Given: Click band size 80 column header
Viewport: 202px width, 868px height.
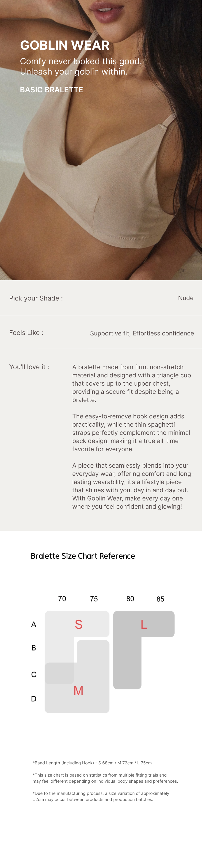Looking at the screenshot, I should 130,599.
